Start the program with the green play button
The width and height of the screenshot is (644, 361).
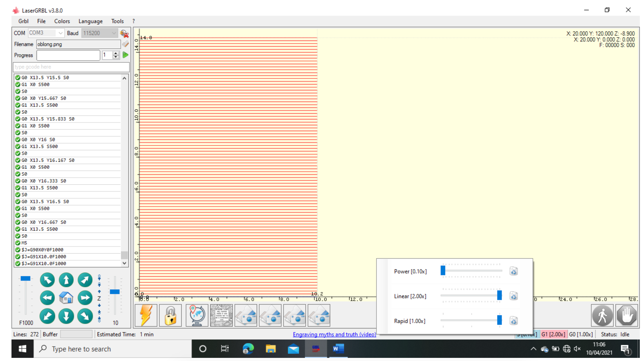pyautogui.click(x=126, y=55)
